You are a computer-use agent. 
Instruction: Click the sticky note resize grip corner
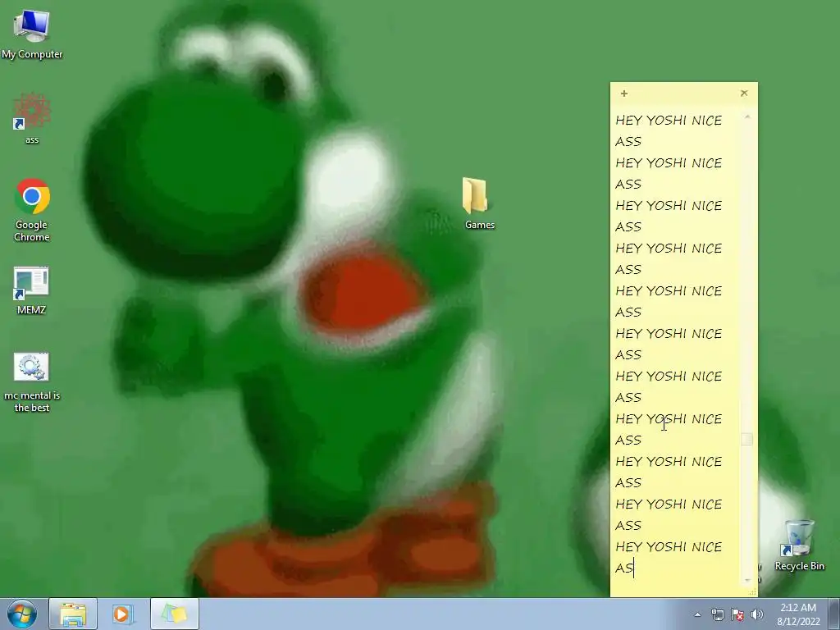[x=752, y=592]
